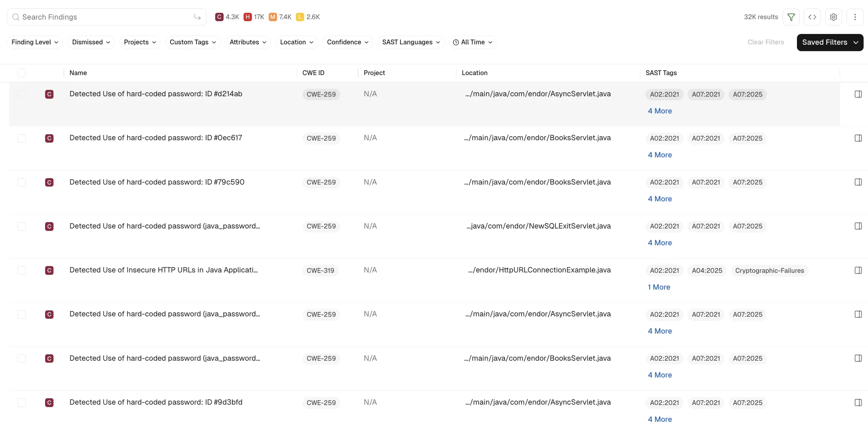This screenshot has height=433, width=868.
Task: Expand the Finding Level filter
Action: point(35,42)
